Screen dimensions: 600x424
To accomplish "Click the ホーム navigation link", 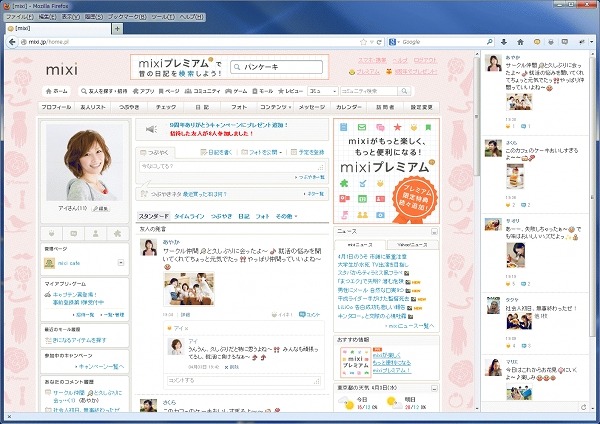I will point(57,91).
